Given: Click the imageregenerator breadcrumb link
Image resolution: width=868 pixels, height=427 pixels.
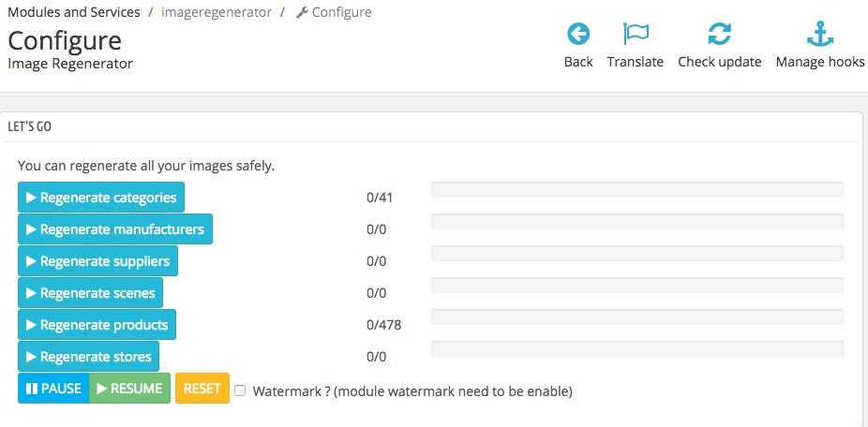Looking at the screenshot, I should pos(217,13).
